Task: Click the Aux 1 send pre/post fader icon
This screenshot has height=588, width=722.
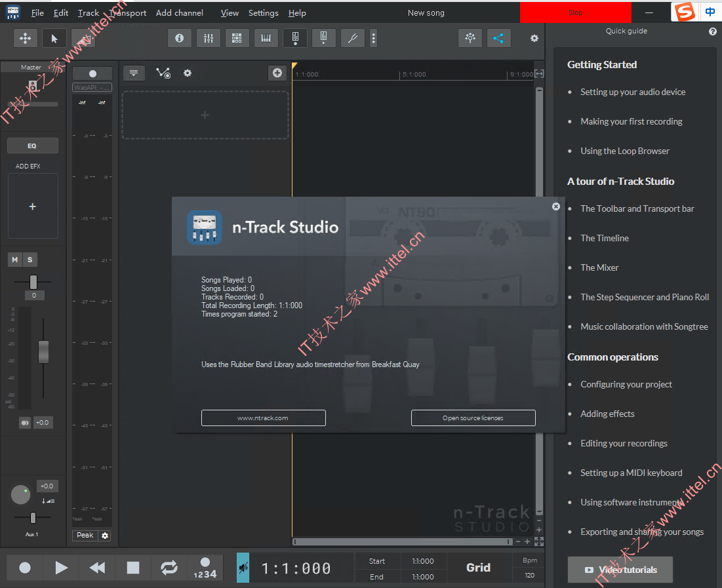Action: point(49,501)
